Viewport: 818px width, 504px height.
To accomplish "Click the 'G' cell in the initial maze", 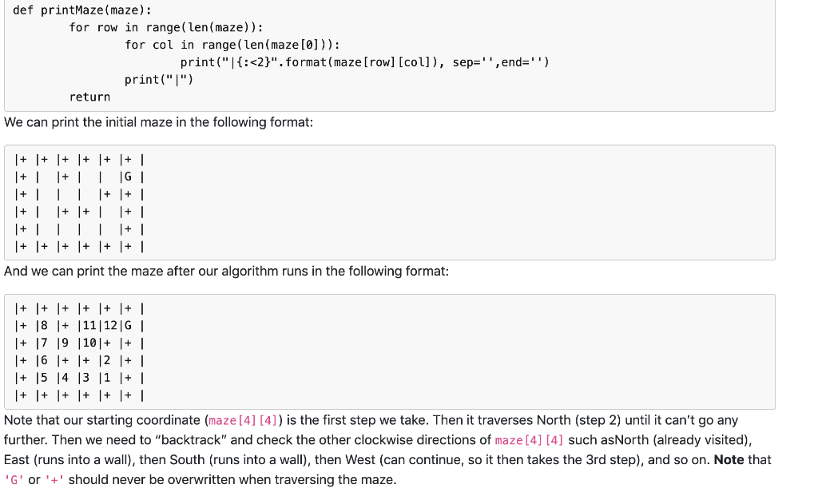I will [x=128, y=177].
